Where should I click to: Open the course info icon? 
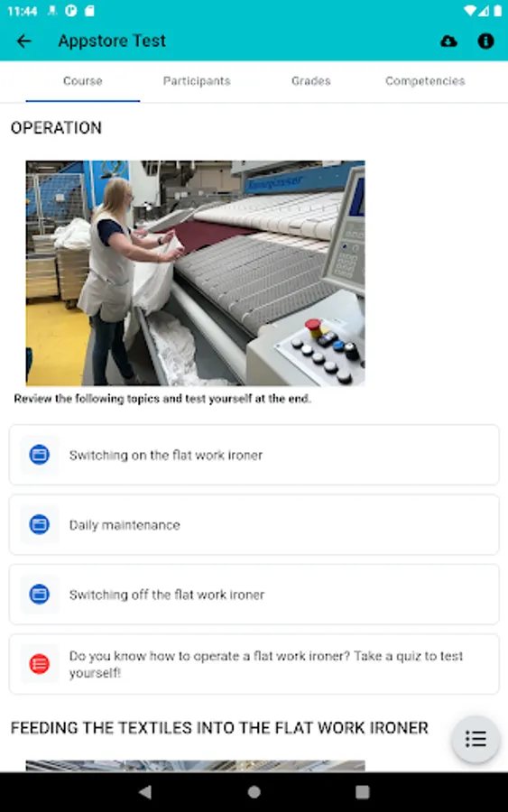tap(485, 41)
